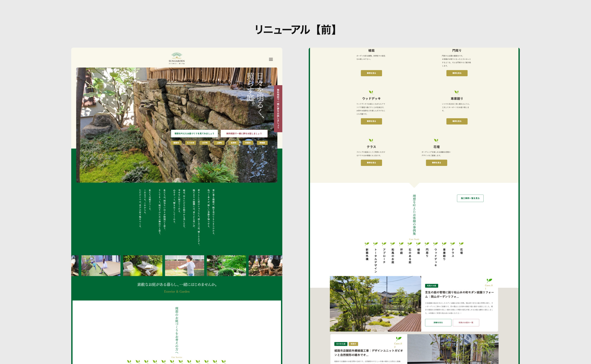Click the leaf icon above ウッドデッキ
This screenshot has width=591, height=364.
[x=371, y=92]
